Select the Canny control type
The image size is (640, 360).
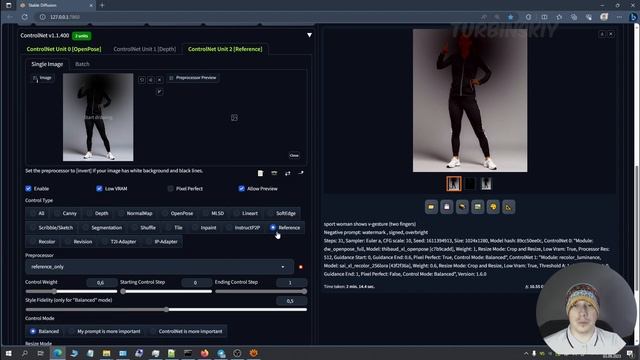click(65, 213)
